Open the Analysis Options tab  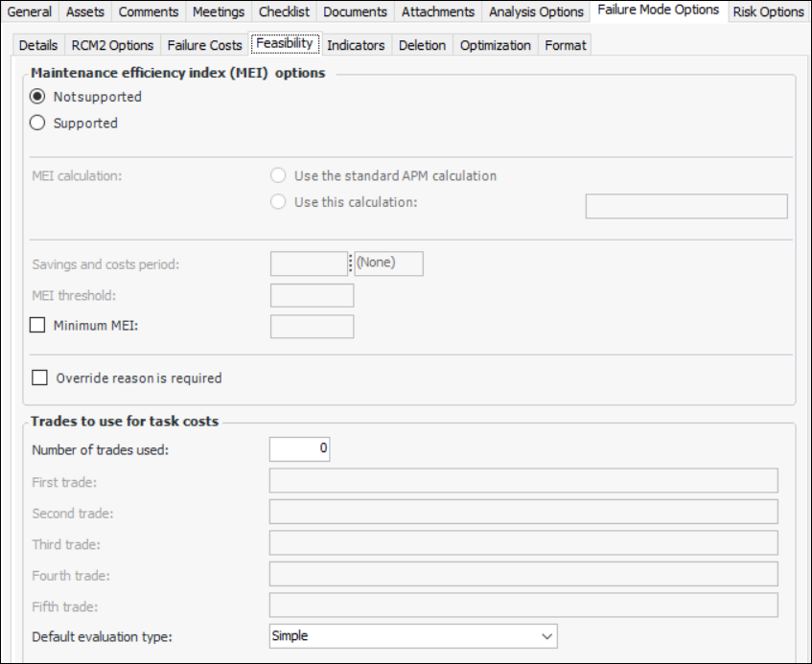[536, 11]
